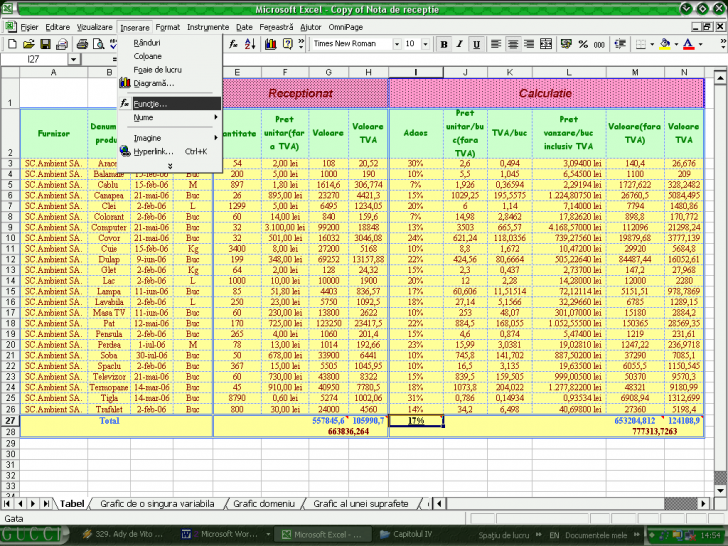Launch the Chart Wizard icon

pos(271,44)
